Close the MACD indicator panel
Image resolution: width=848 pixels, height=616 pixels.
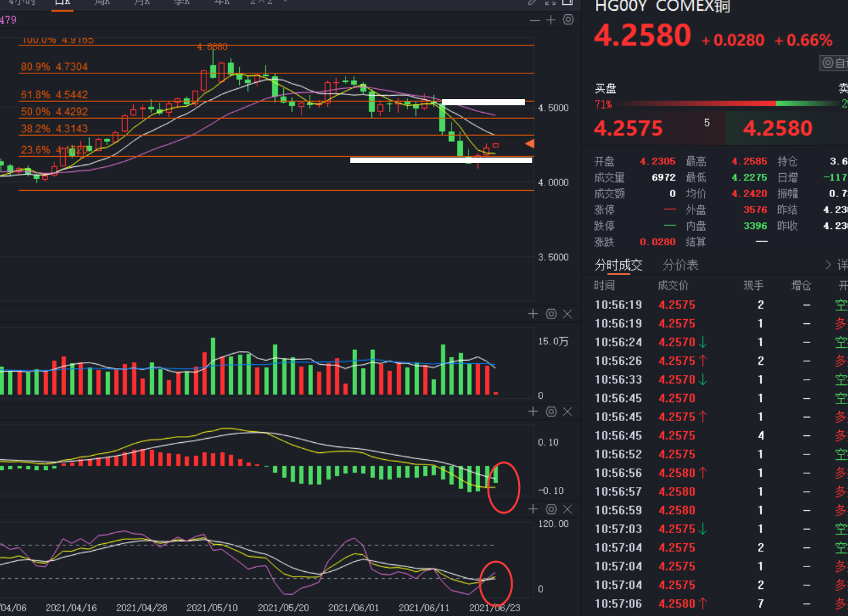pyautogui.click(x=568, y=412)
